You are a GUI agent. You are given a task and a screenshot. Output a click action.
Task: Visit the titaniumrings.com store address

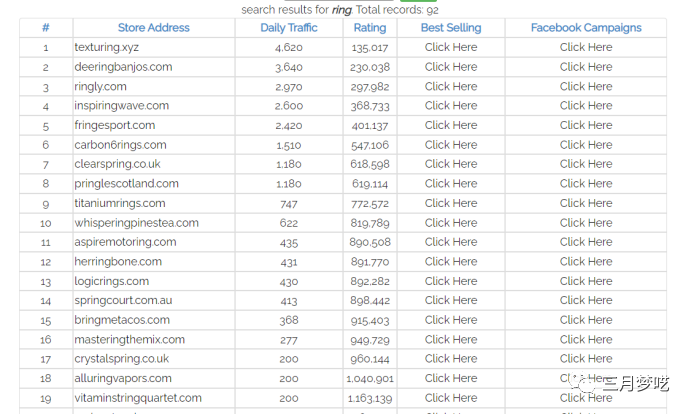(x=120, y=203)
